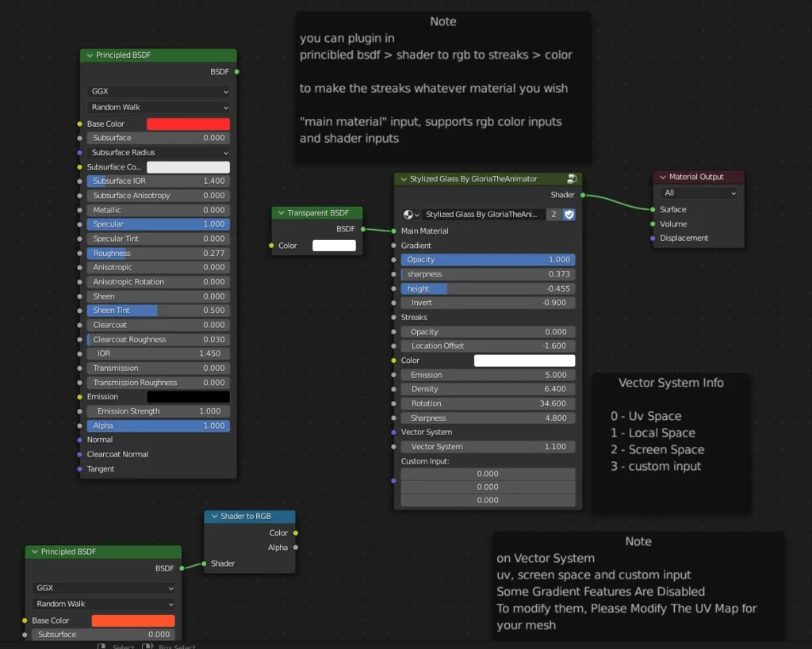Open the Random Walk subsurface method dropdown

pos(158,107)
